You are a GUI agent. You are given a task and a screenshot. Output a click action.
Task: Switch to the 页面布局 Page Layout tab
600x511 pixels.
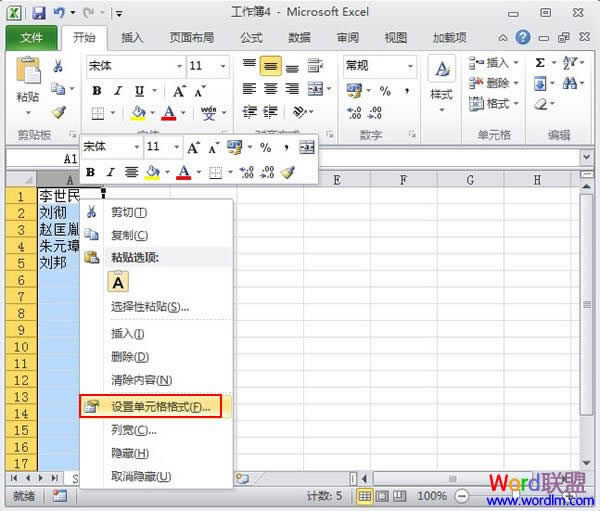click(191, 38)
